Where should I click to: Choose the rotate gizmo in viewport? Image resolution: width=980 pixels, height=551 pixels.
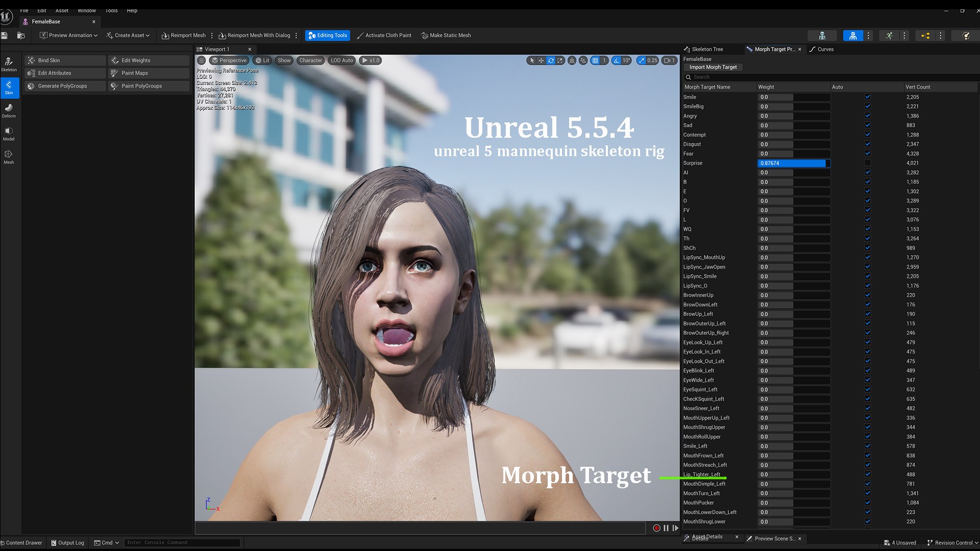pos(551,60)
